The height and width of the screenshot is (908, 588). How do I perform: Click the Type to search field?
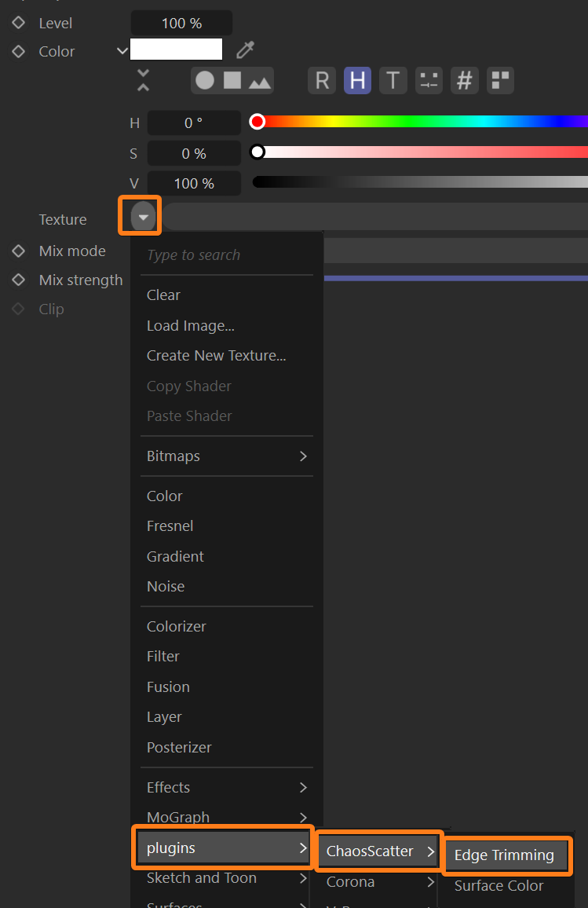pos(227,255)
